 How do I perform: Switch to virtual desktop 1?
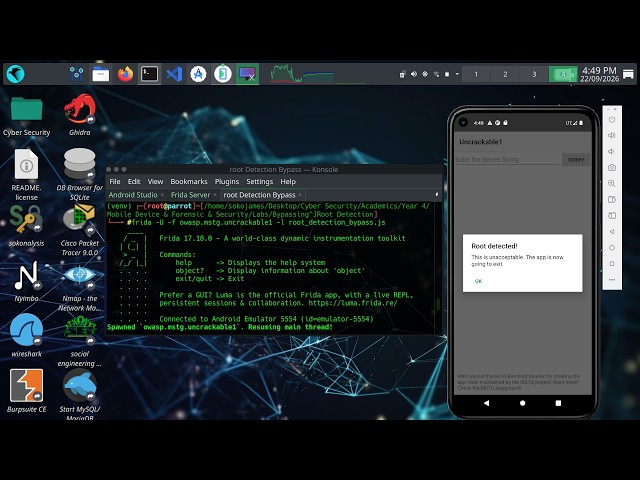476,74
